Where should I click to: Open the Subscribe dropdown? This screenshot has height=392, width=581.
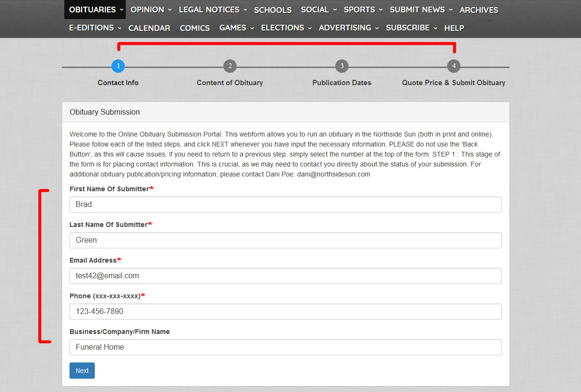tap(411, 28)
